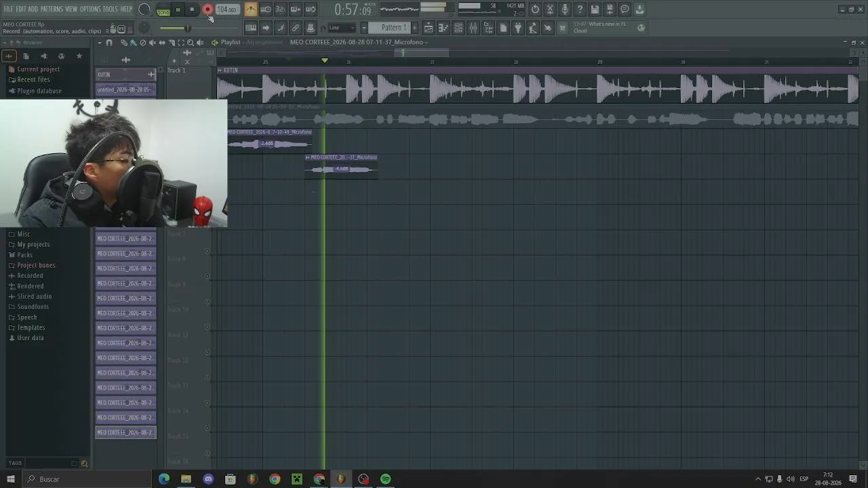
Task: Toggle overdub/blend recording icon
Action: [x=296, y=9]
